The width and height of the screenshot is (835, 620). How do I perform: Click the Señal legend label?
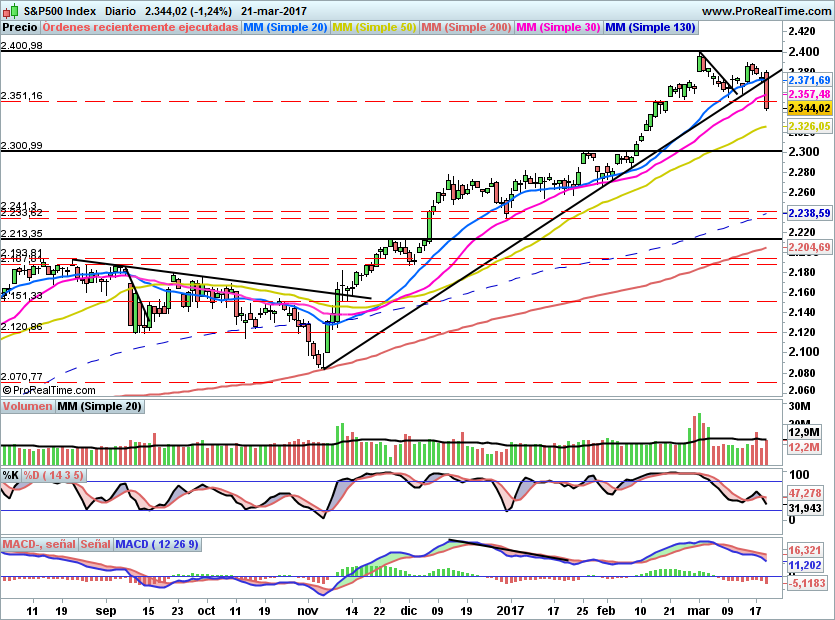95,544
